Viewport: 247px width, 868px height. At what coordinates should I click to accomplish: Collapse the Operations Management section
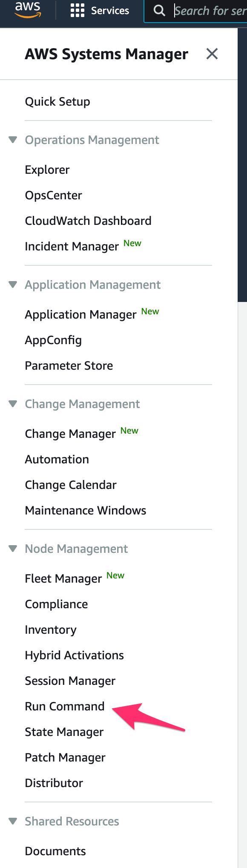(12, 139)
